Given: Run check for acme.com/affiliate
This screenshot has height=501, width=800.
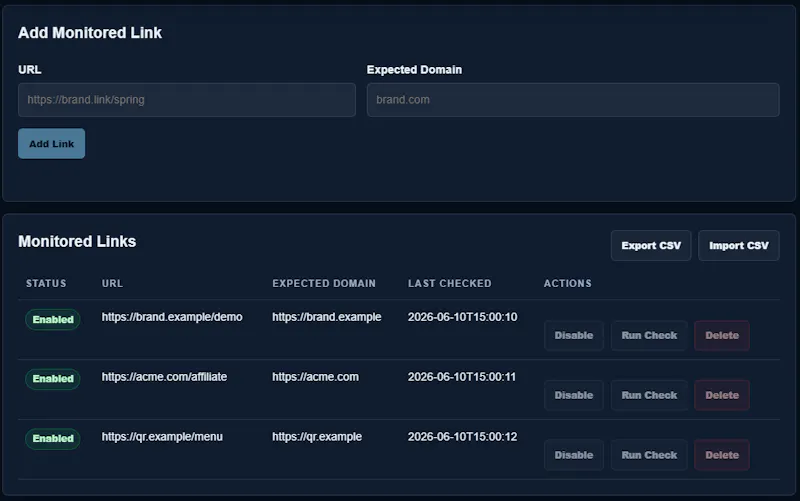Looking at the screenshot, I should (x=649, y=395).
